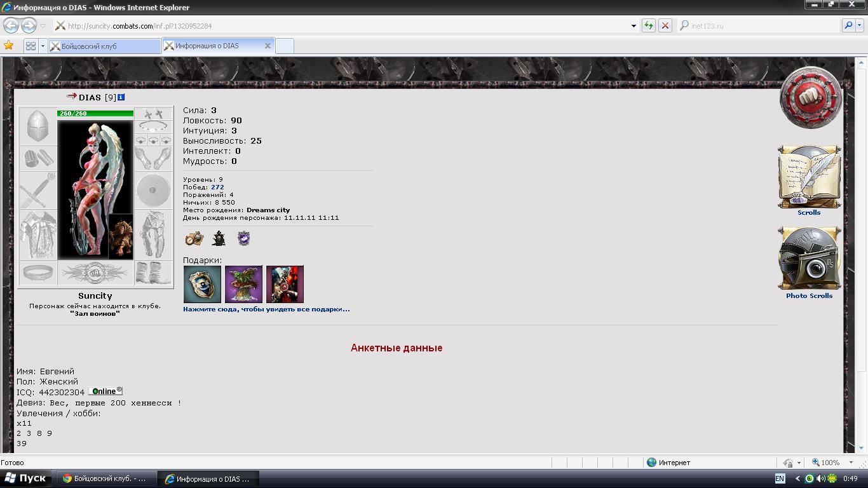Screen dimensions: 868x488
Task: Click the page vertical scrollbar thumb
Action: pyautogui.click(x=862, y=219)
